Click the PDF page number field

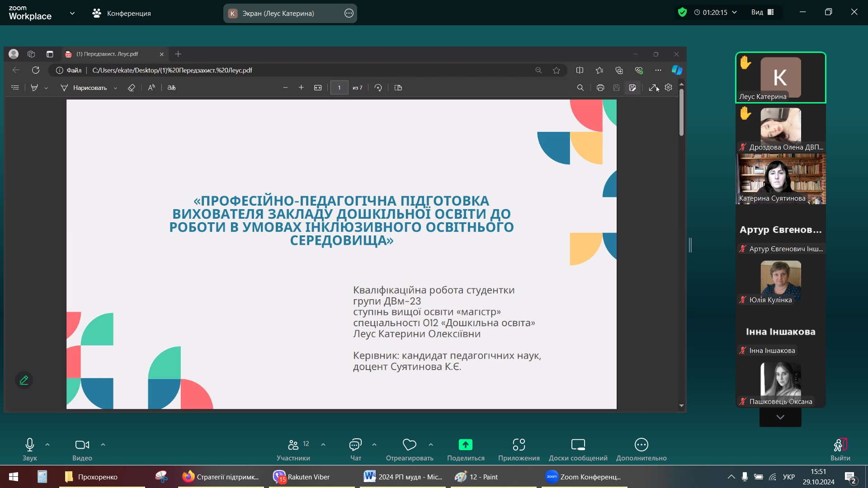tap(339, 88)
